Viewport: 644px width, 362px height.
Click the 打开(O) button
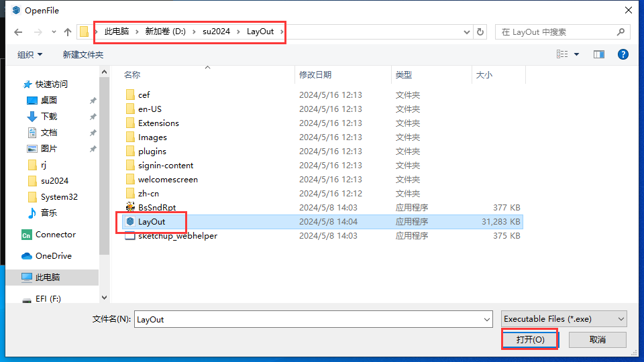click(x=530, y=339)
